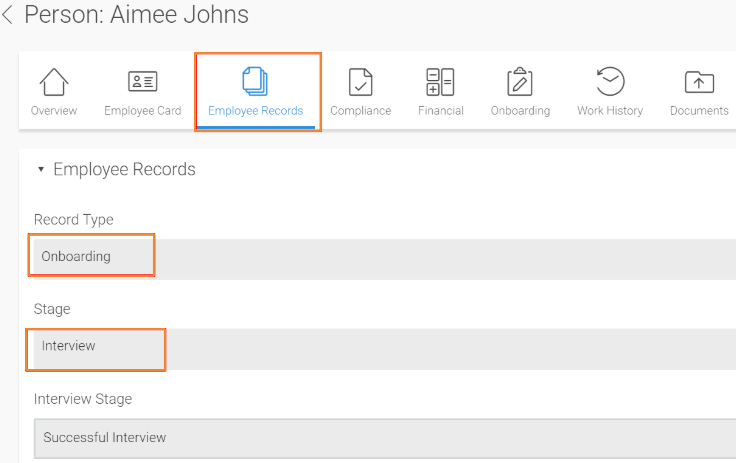The image size is (736, 463).
Task: Open the Overview house icon
Action: (54, 82)
